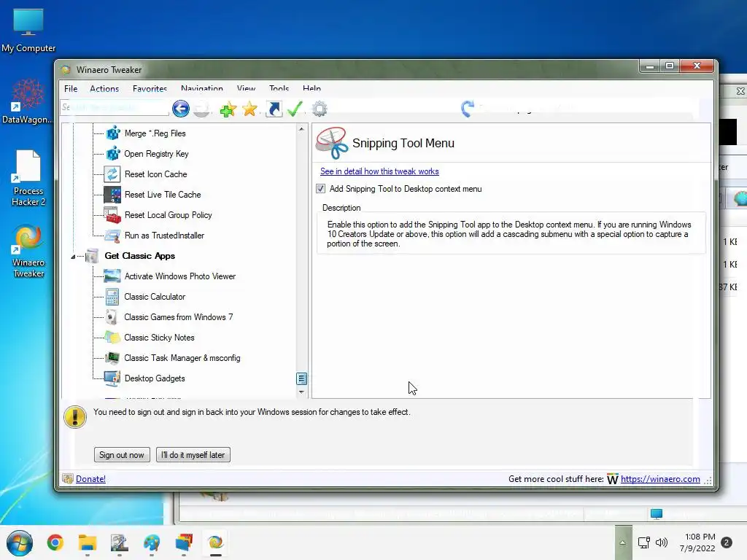This screenshot has width=747, height=560.
Task: Click the Run as TrustedInstaller icon
Action: (113, 236)
